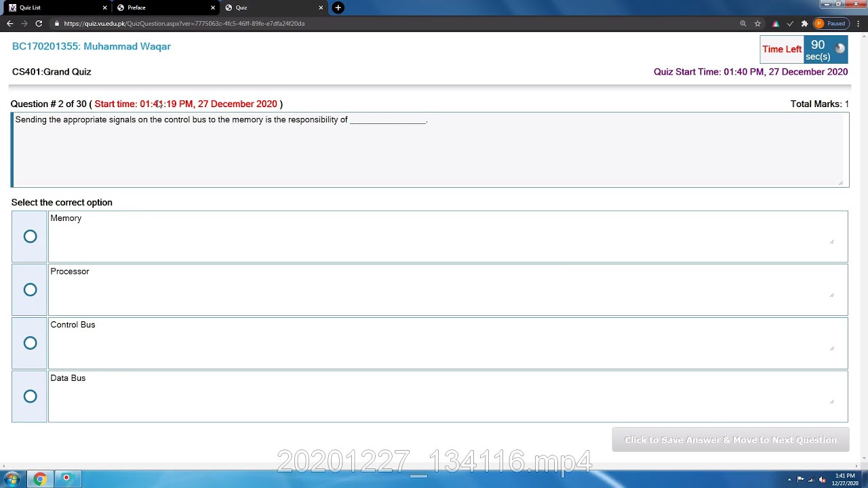Select the Processor answer radio button

30,290
